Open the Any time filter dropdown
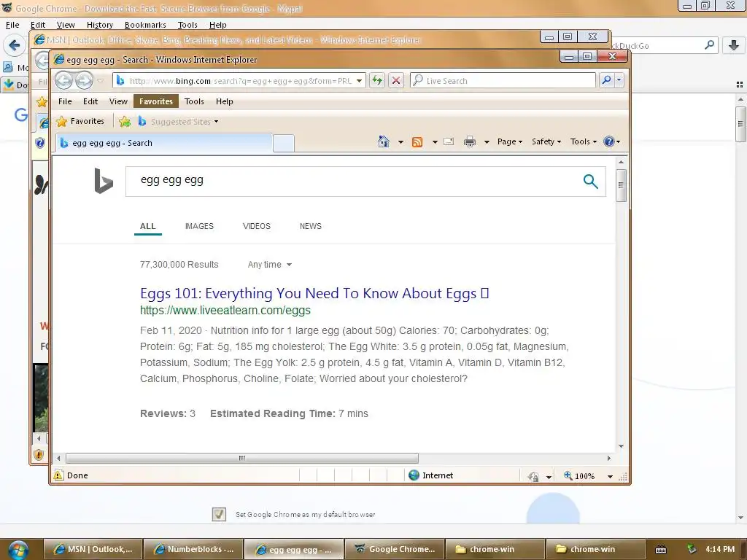This screenshot has width=747, height=560. coord(270,265)
